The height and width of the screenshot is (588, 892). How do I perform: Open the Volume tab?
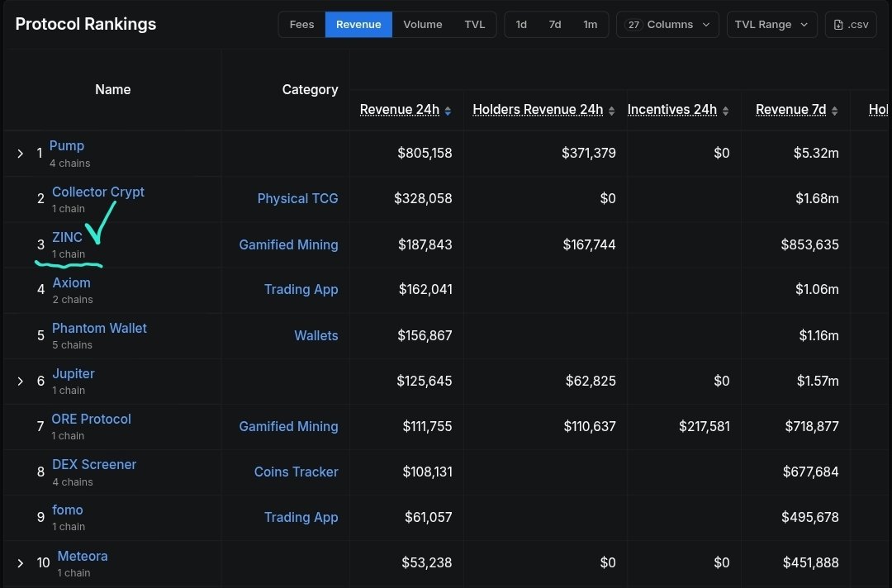423,25
